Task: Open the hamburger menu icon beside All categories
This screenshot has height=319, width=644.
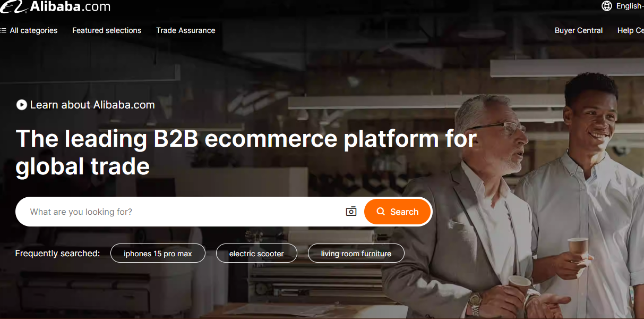Action: click(3, 30)
